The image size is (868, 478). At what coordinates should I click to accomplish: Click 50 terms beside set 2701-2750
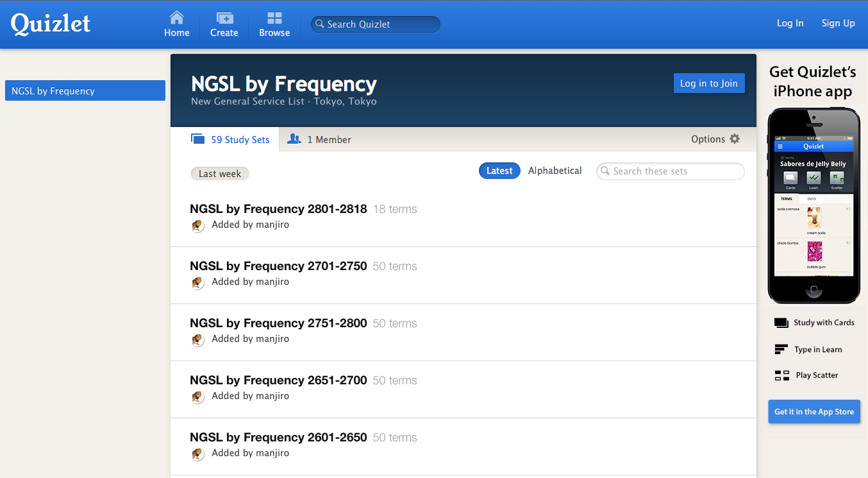(x=395, y=266)
